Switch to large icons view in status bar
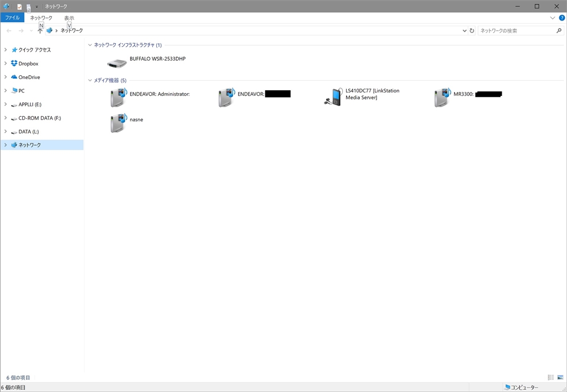 click(560, 378)
